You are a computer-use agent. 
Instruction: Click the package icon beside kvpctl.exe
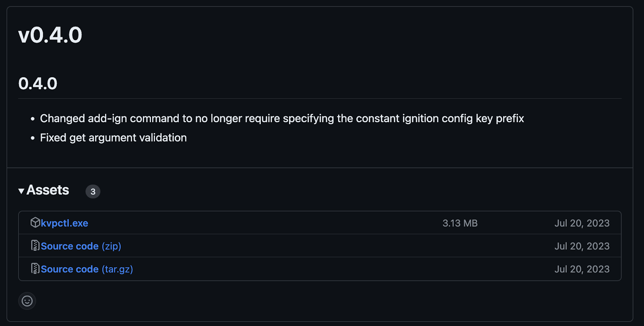(35, 222)
